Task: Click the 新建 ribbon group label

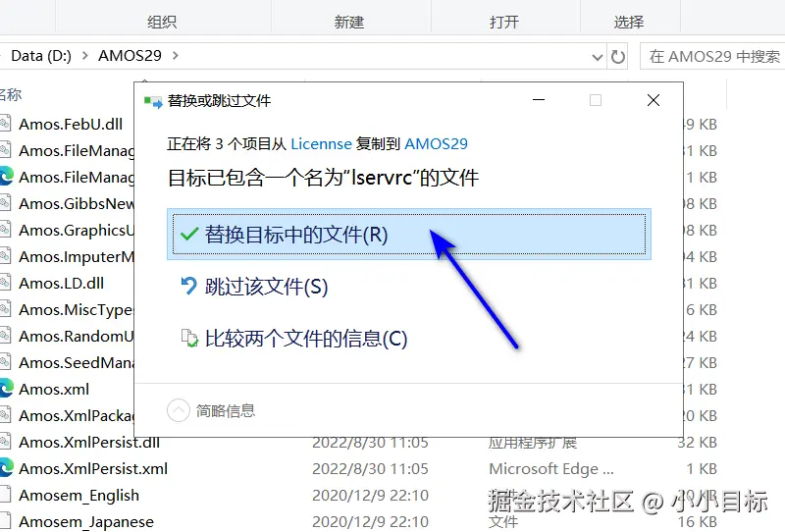Action: (349, 22)
